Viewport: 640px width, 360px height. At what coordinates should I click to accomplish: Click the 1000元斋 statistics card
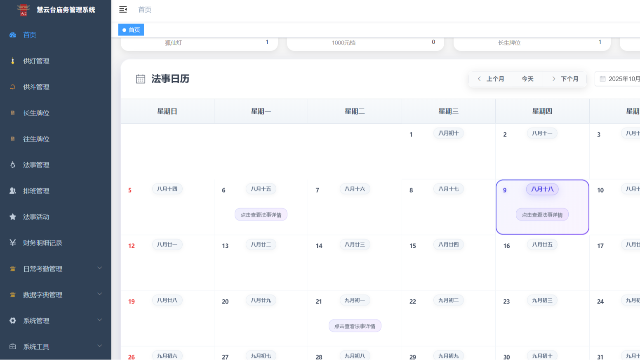(365, 43)
